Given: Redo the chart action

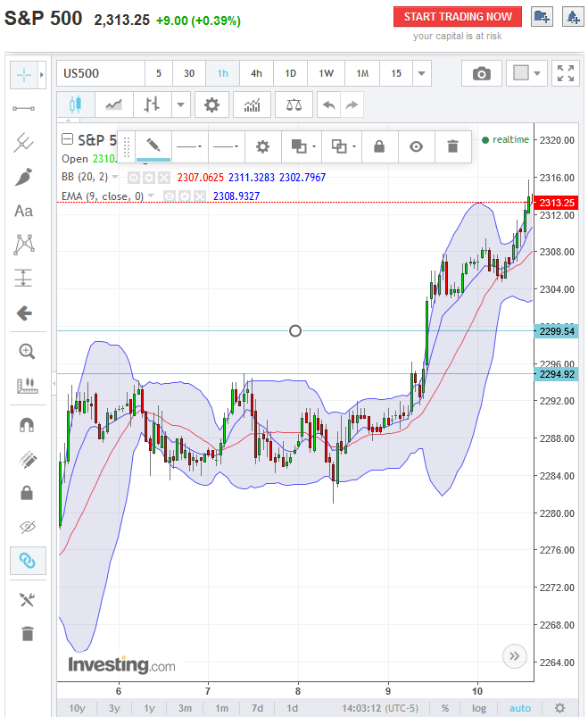Looking at the screenshot, I should click(352, 104).
